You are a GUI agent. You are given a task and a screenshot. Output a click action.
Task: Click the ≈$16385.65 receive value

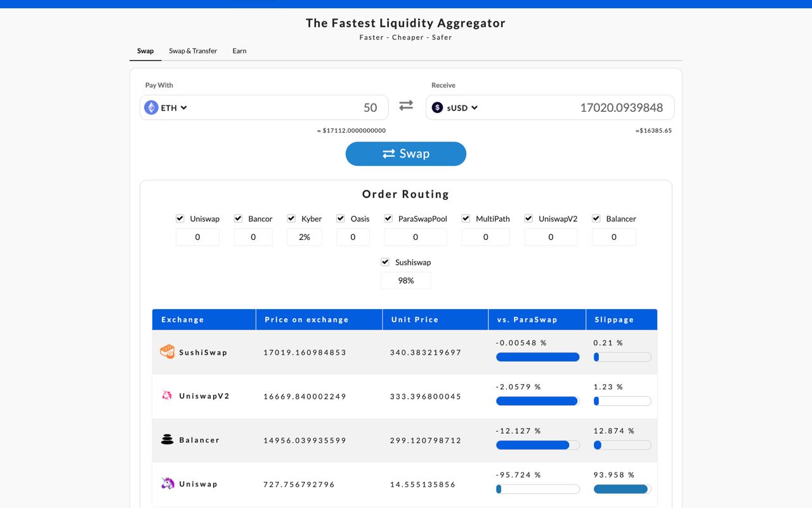tap(653, 130)
